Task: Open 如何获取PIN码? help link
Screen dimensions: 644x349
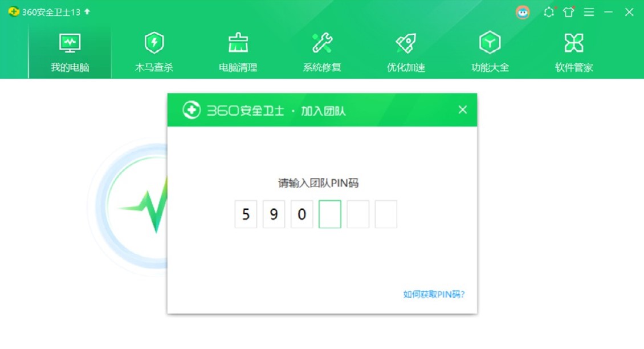Action: pos(434,294)
